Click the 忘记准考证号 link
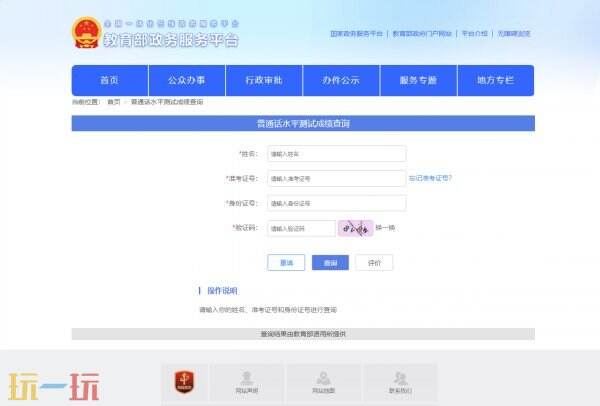600x406 pixels. click(430, 178)
